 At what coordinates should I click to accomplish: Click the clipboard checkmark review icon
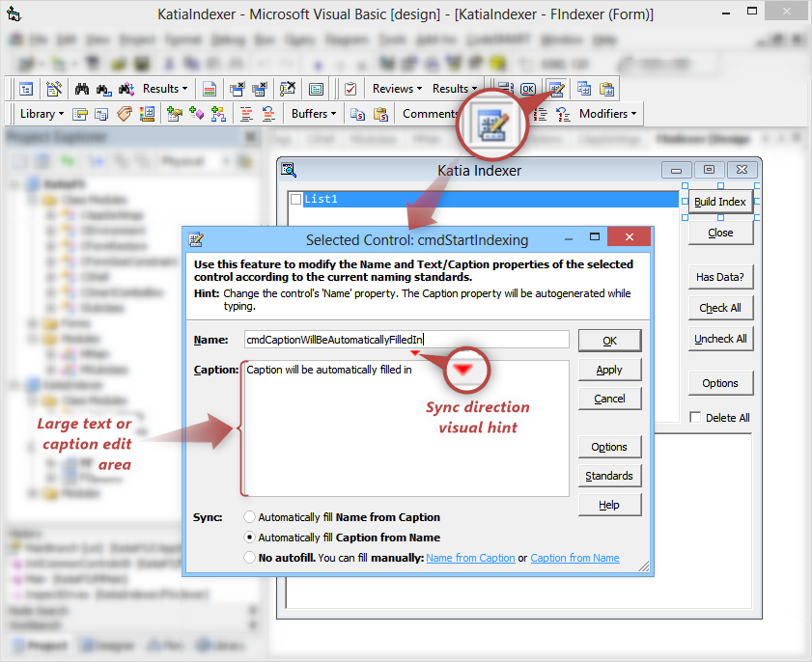pos(350,89)
